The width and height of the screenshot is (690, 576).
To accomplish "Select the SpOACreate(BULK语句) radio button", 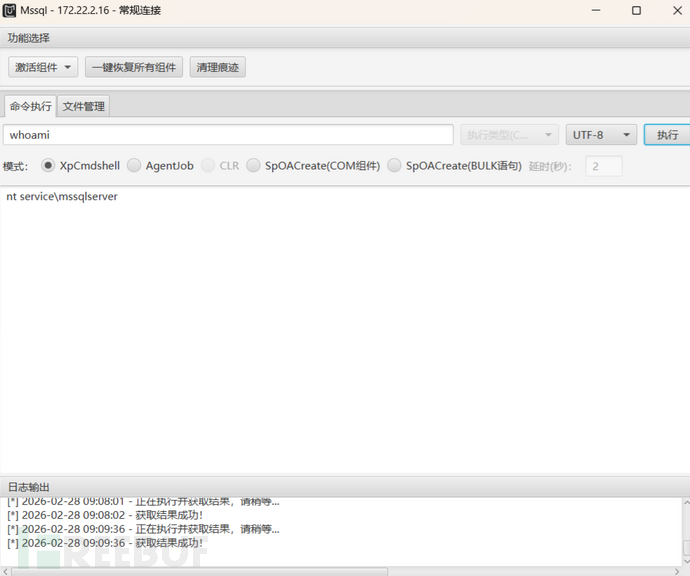I will (x=394, y=165).
